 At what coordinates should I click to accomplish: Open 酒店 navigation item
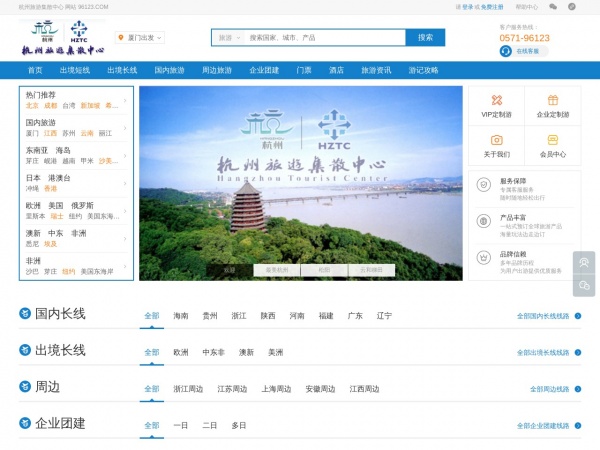pyautogui.click(x=336, y=70)
